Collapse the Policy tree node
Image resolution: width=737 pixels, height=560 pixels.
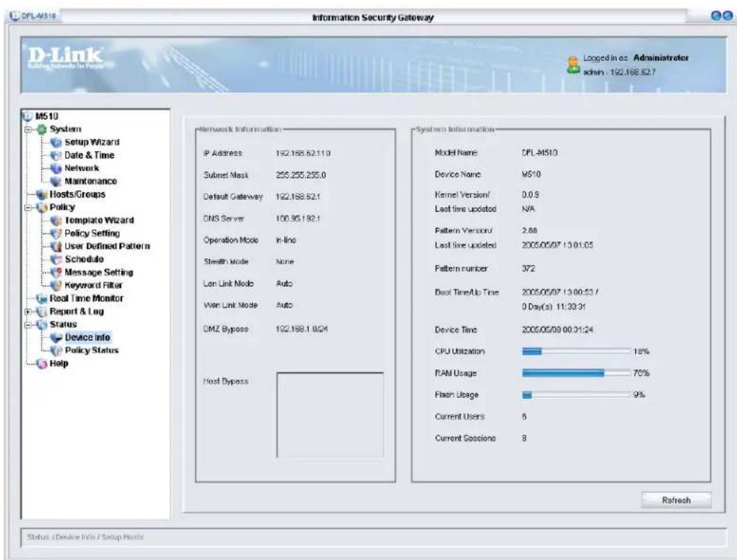pyautogui.click(x=28, y=207)
